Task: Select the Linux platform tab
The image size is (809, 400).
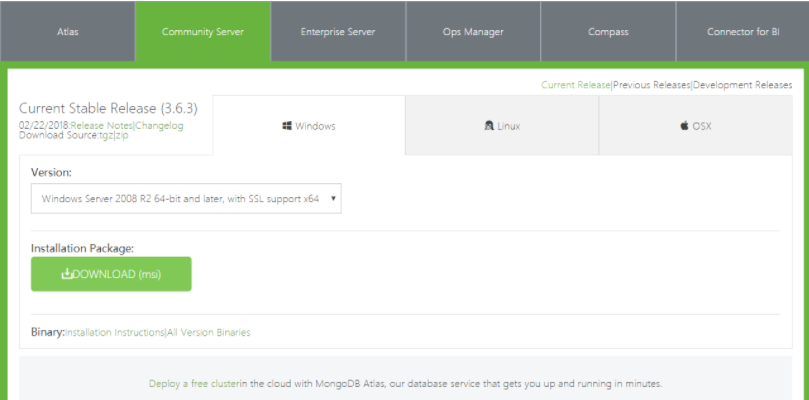Action: pyautogui.click(x=502, y=125)
